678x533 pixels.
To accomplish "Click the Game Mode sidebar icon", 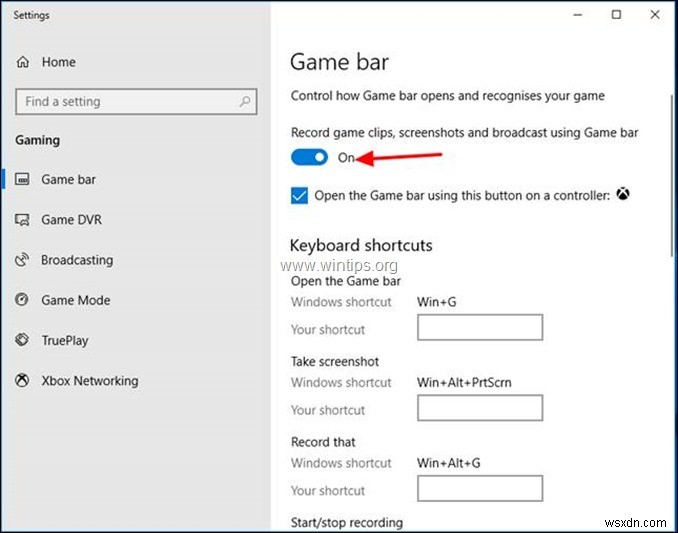I will click(22, 300).
